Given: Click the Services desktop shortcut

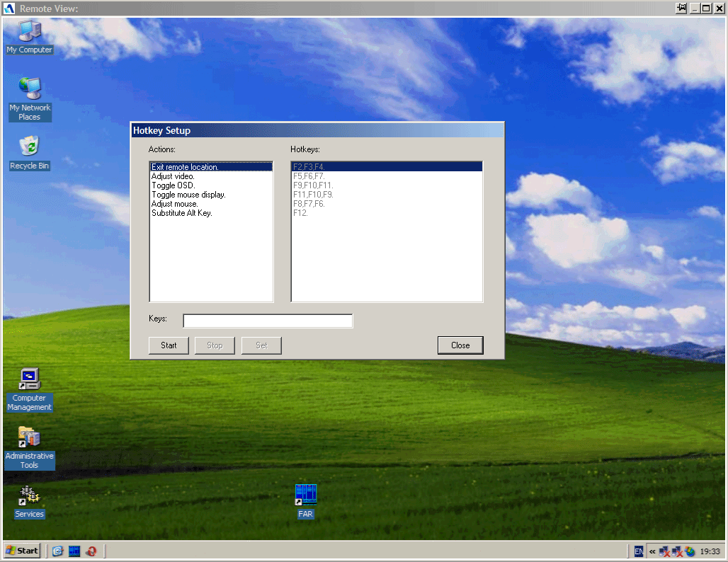Looking at the screenshot, I should [x=29, y=501].
